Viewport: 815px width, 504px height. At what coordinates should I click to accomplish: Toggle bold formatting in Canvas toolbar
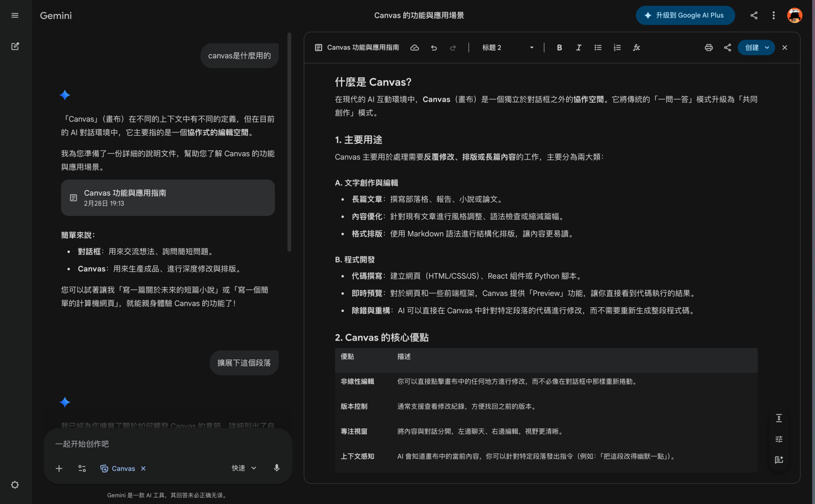(559, 48)
